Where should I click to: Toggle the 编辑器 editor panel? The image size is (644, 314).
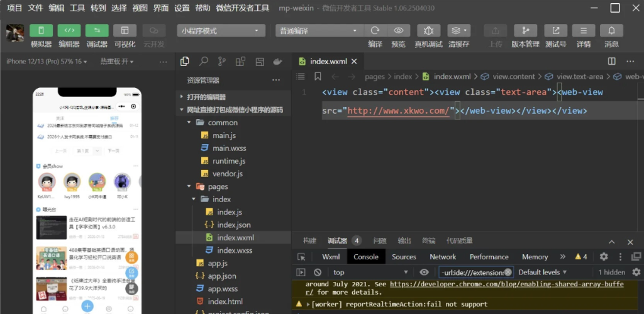(69, 31)
